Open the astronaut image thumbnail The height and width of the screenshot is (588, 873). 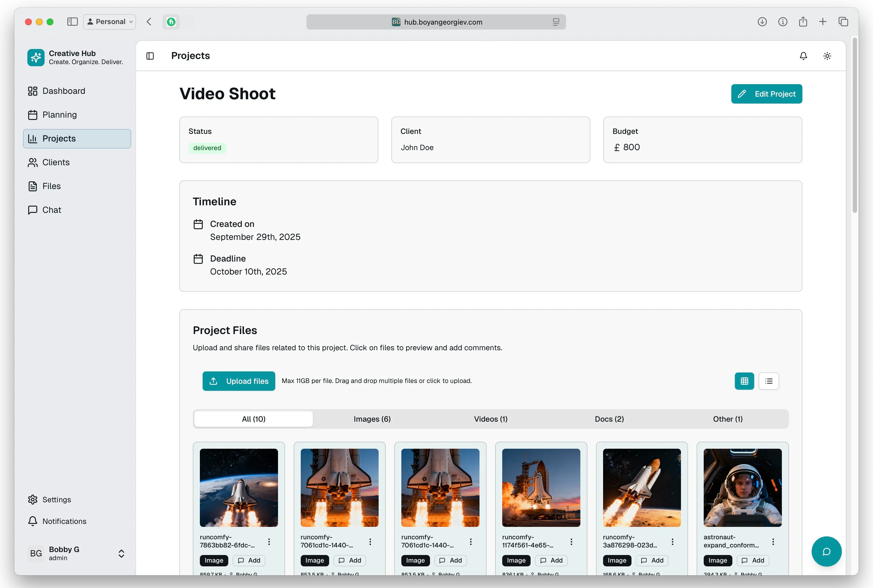pos(742,487)
